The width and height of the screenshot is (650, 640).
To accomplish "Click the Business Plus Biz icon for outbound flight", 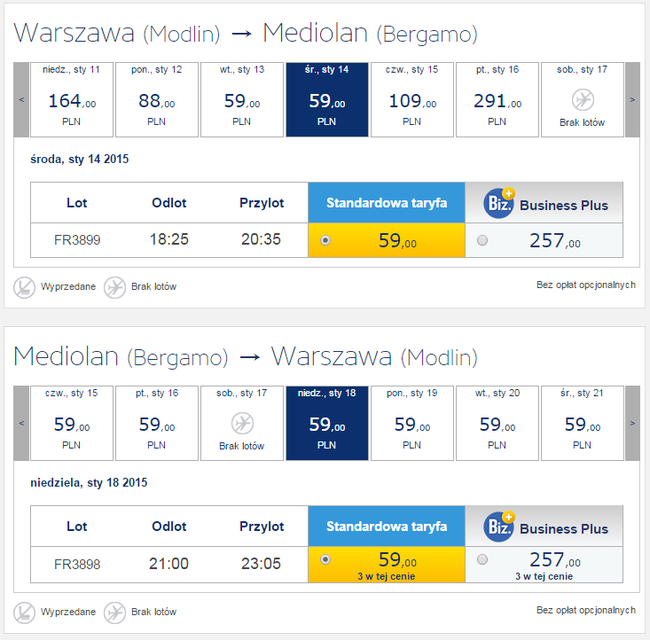I will coord(498,203).
